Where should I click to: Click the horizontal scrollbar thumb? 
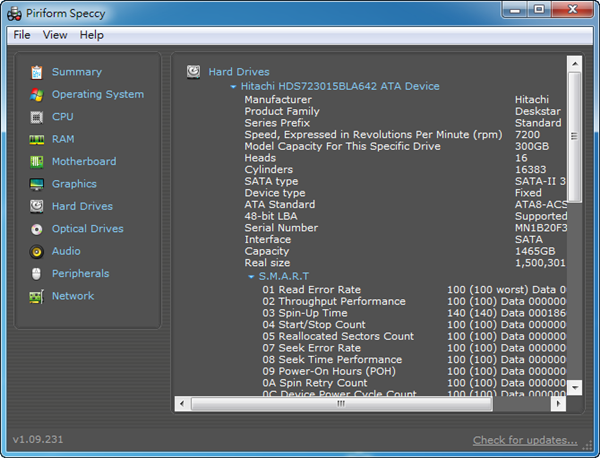pos(340,404)
